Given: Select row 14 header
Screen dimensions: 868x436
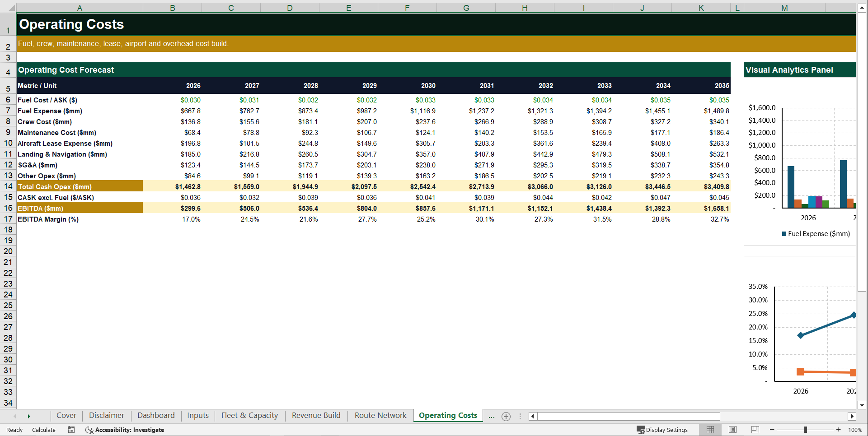Looking at the screenshot, I should [8, 186].
